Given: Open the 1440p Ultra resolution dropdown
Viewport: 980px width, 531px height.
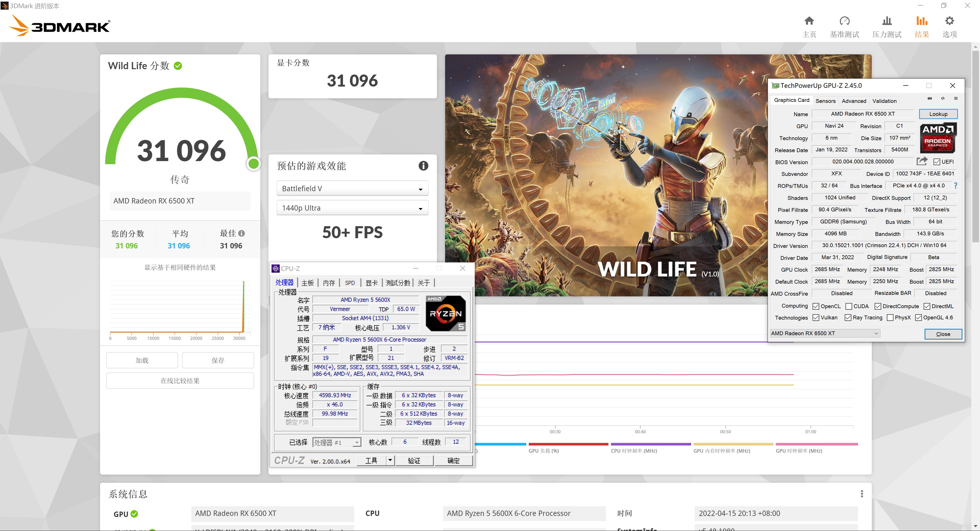Looking at the screenshot, I should (352, 208).
